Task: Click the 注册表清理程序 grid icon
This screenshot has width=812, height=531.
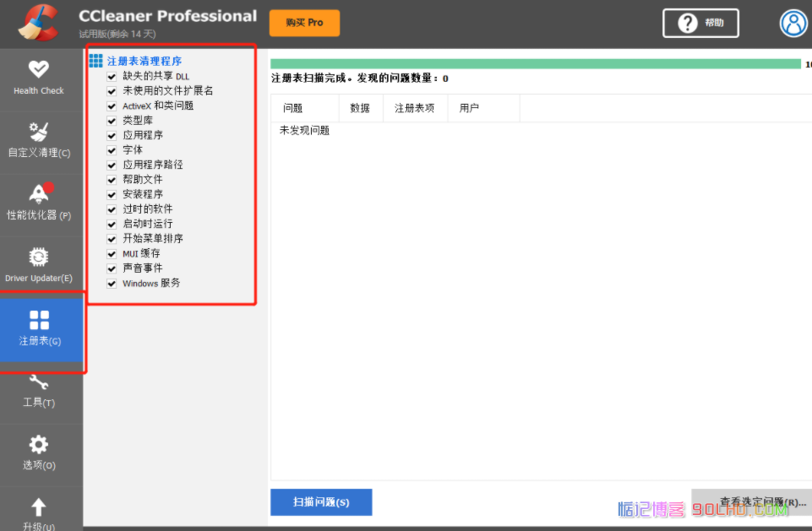Action: pos(95,61)
